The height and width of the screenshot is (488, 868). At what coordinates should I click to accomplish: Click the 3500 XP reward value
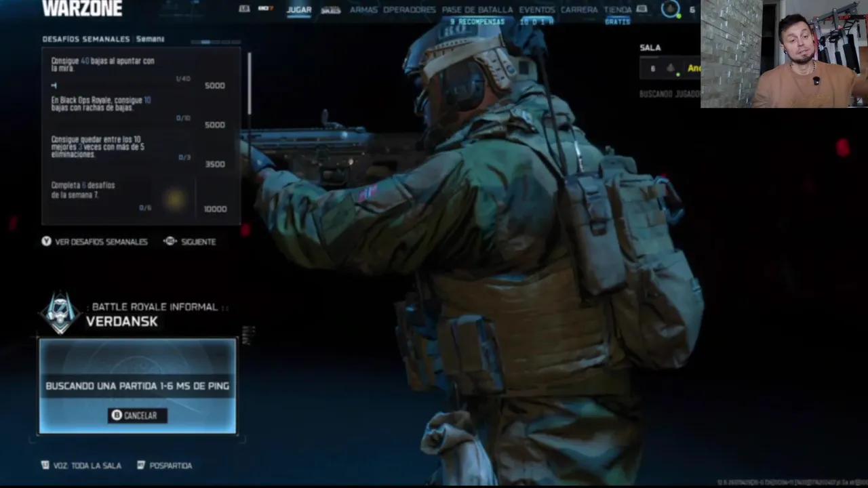(x=215, y=164)
